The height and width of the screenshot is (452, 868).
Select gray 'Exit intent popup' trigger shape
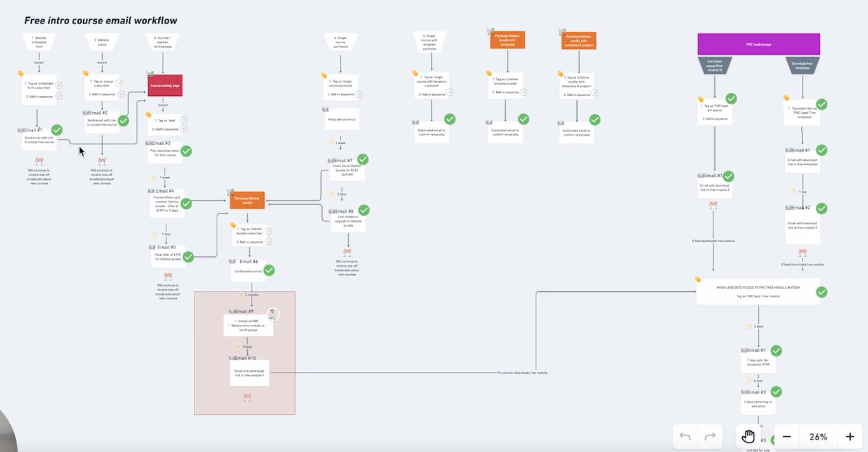tap(715, 65)
